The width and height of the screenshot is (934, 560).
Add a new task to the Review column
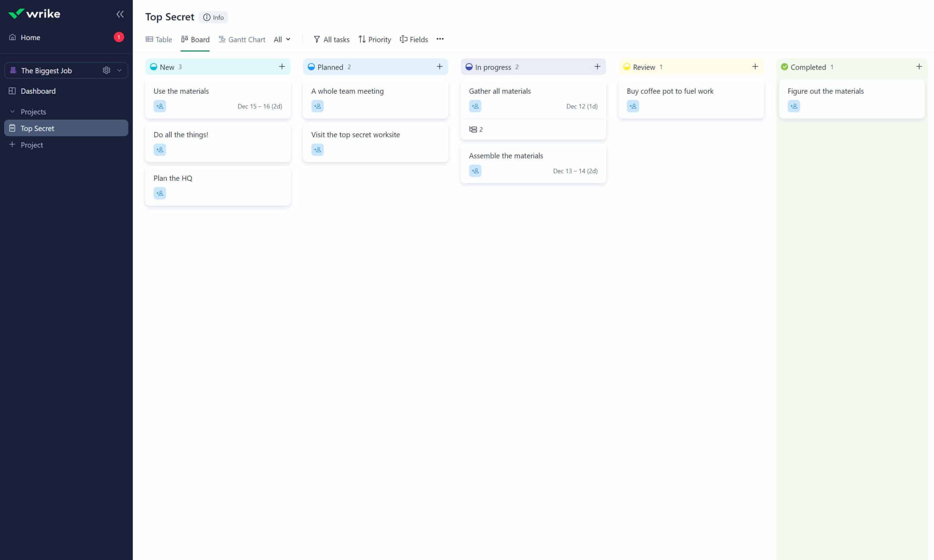[754, 66]
